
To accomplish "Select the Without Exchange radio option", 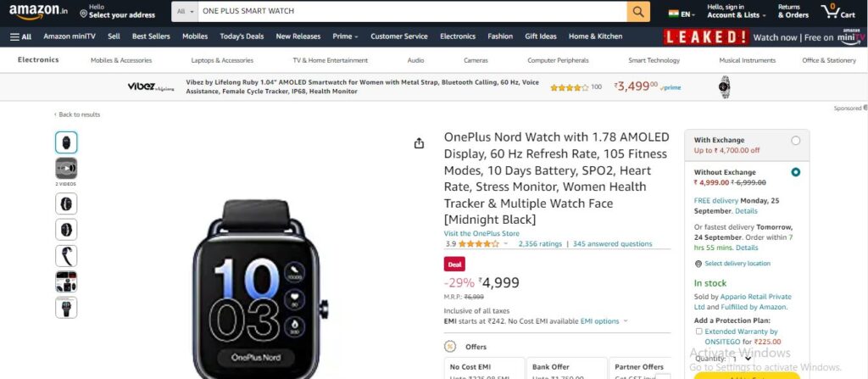I will point(795,172).
